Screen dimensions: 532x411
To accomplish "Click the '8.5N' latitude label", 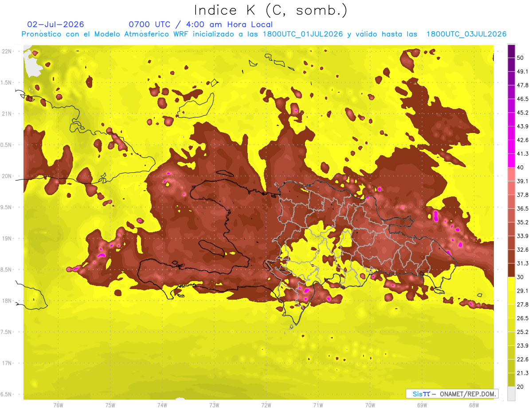I will point(6,270).
